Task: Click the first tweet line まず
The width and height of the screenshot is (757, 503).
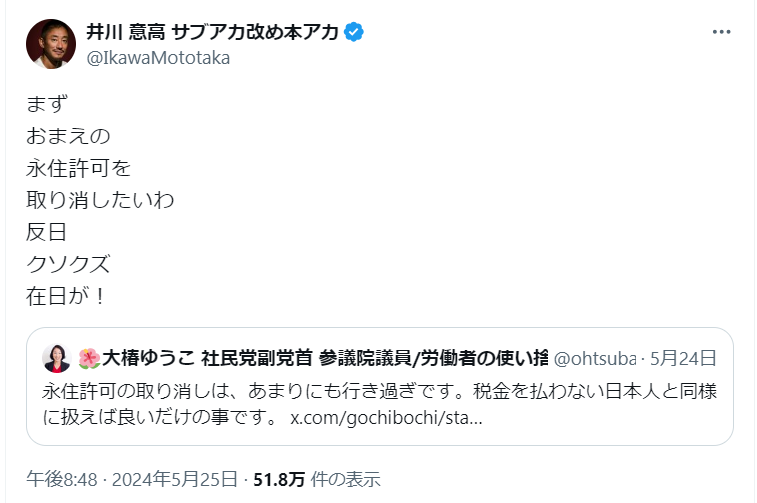Action: point(46,103)
